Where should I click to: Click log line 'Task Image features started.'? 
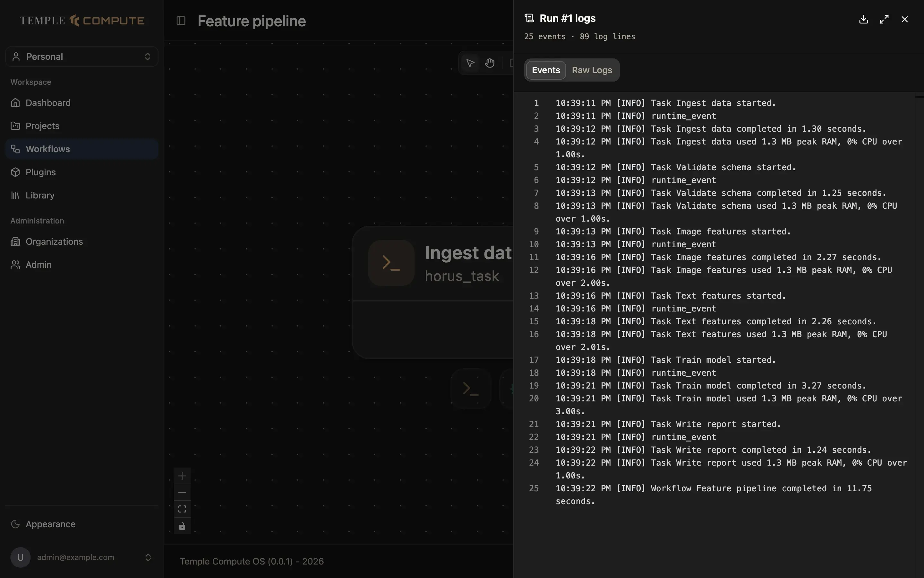[673, 232]
